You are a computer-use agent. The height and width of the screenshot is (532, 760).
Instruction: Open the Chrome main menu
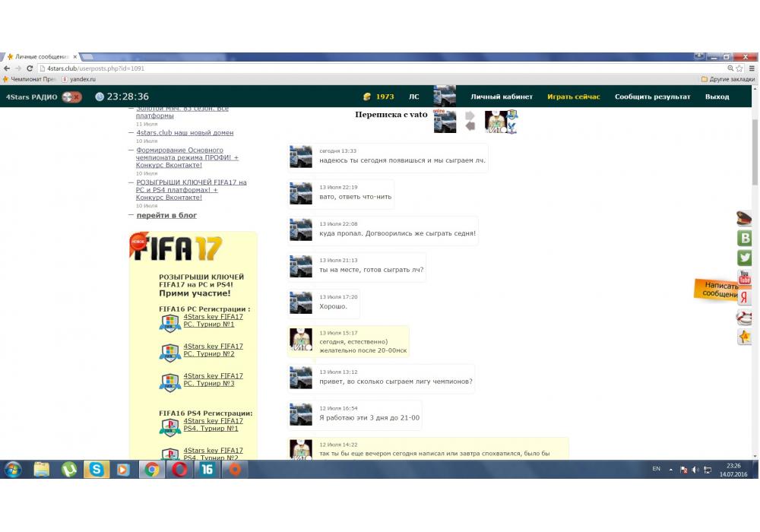click(x=750, y=68)
